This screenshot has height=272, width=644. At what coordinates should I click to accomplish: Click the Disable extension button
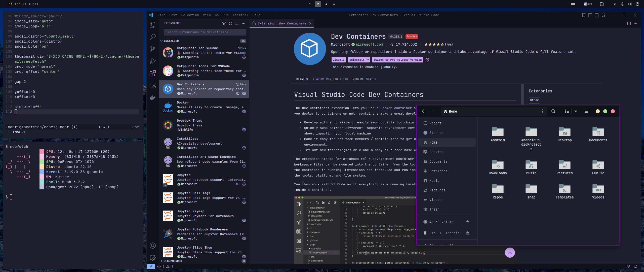point(338,60)
